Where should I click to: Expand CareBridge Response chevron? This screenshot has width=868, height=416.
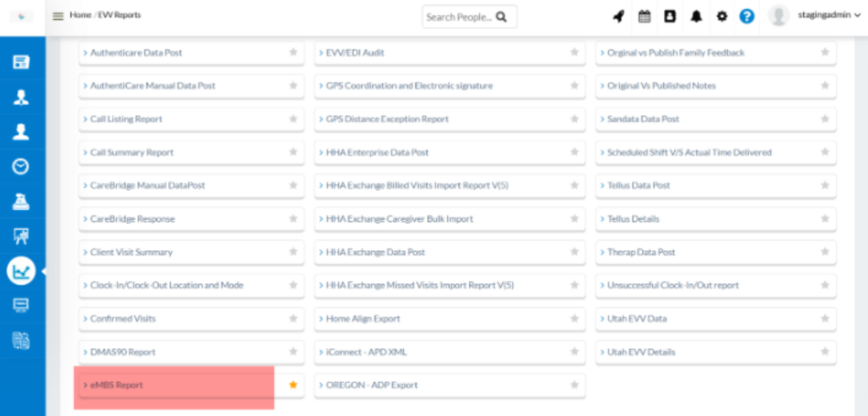tap(86, 218)
